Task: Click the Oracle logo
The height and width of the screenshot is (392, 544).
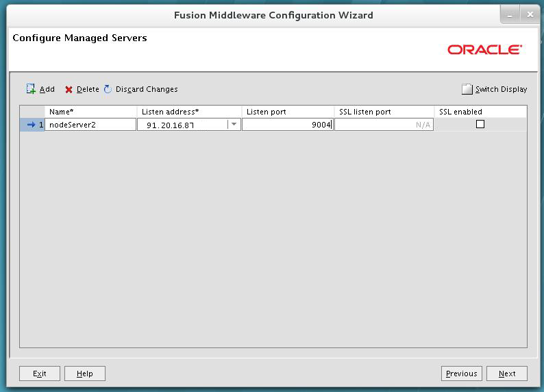Action: point(484,49)
